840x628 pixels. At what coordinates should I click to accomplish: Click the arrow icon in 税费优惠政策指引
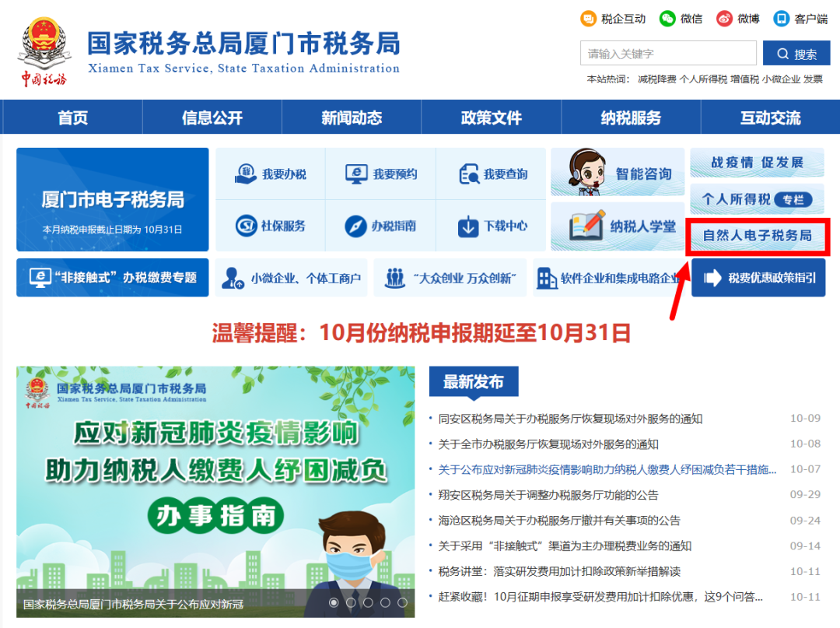pos(712,278)
